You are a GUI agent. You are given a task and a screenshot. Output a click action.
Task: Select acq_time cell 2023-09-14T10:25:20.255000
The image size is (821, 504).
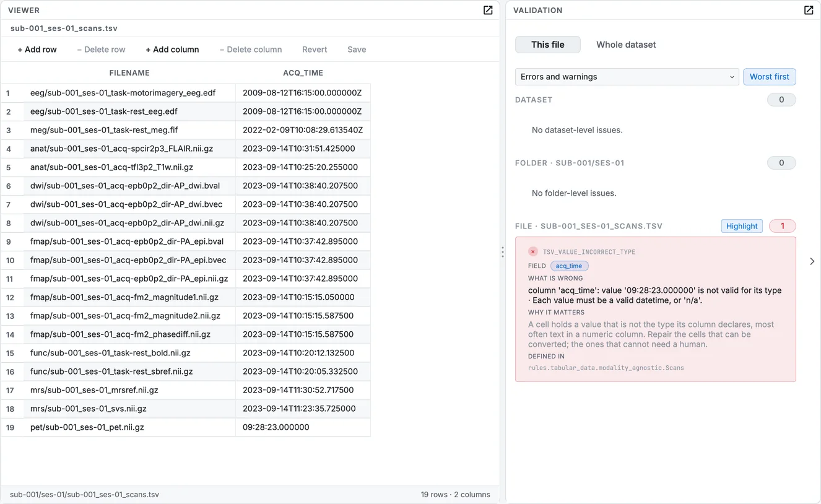(303, 167)
